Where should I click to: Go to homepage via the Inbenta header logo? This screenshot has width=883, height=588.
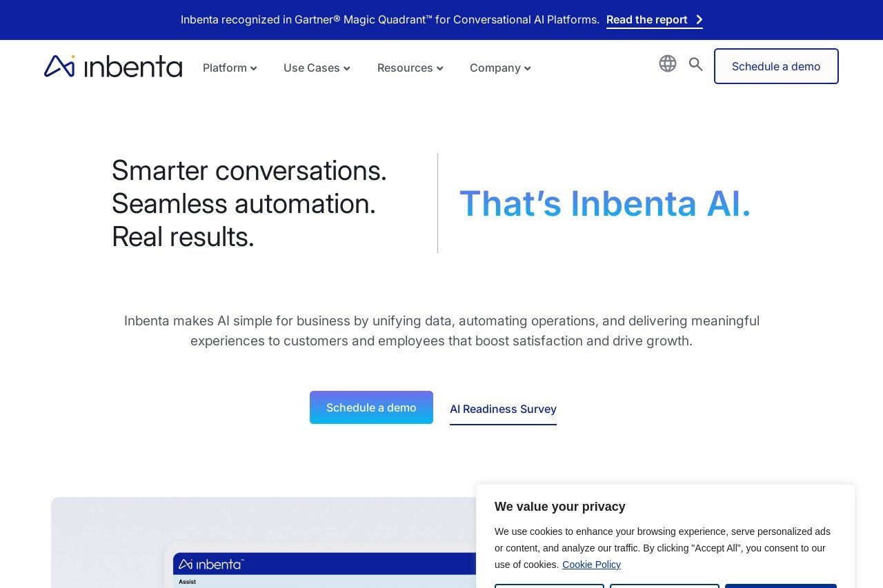click(113, 66)
